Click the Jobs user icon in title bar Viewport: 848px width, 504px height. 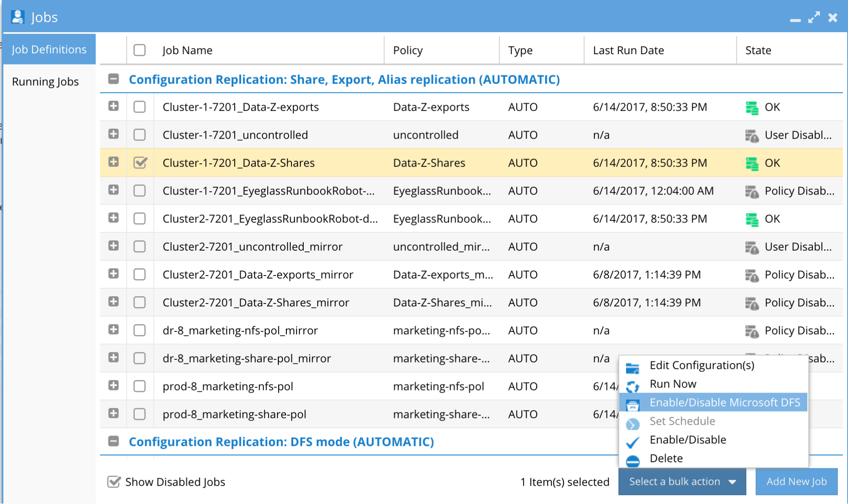point(17,17)
